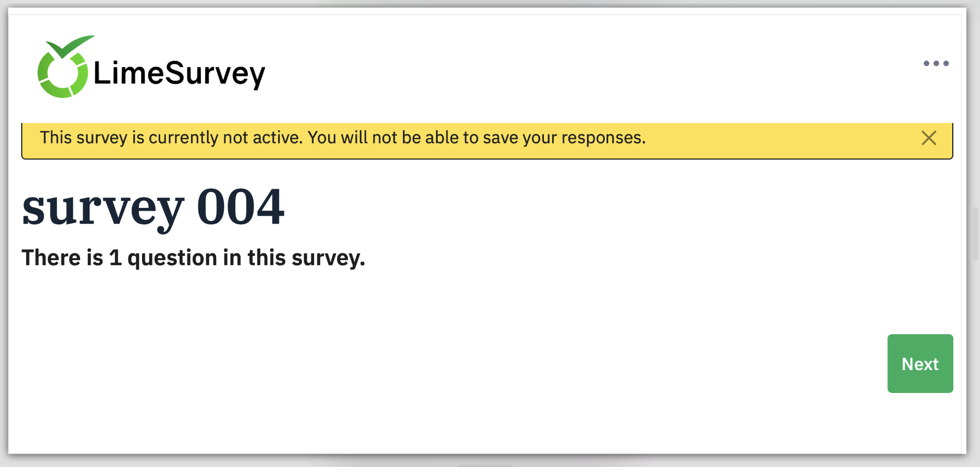Click the scrollbar thumb on right edge

pos(975,234)
